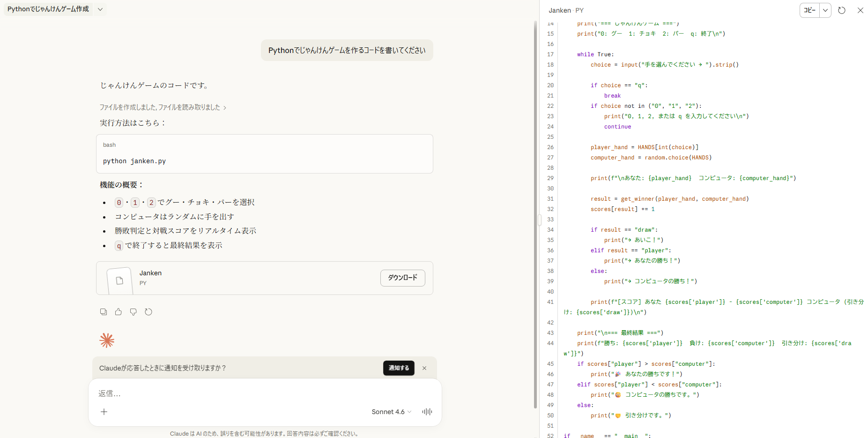Click the continue statement on line 24
868x438 pixels.
click(617, 127)
